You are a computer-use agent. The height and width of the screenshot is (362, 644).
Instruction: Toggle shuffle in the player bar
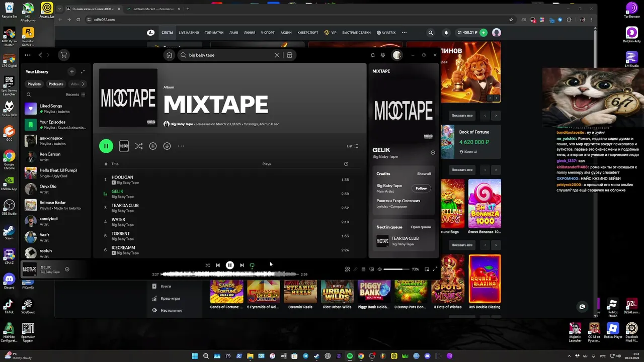(207, 265)
